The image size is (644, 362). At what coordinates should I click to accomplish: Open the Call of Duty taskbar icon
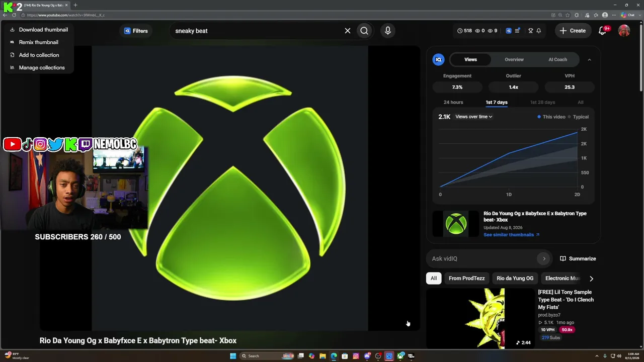pyautogui.click(x=411, y=356)
